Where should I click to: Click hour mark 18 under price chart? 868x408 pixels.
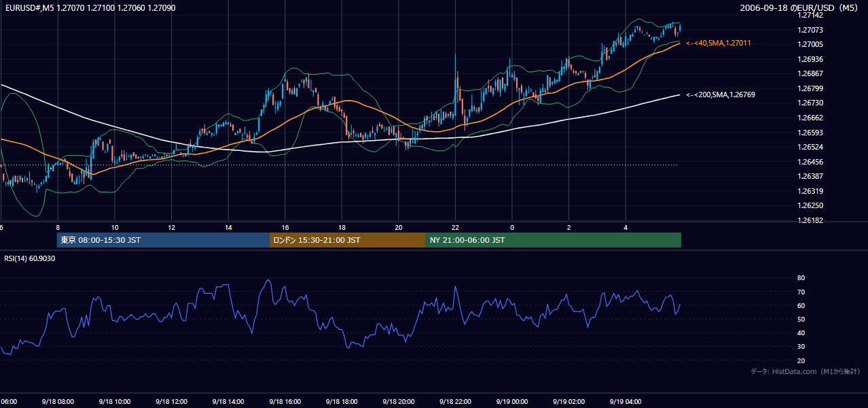pos(342,227)
